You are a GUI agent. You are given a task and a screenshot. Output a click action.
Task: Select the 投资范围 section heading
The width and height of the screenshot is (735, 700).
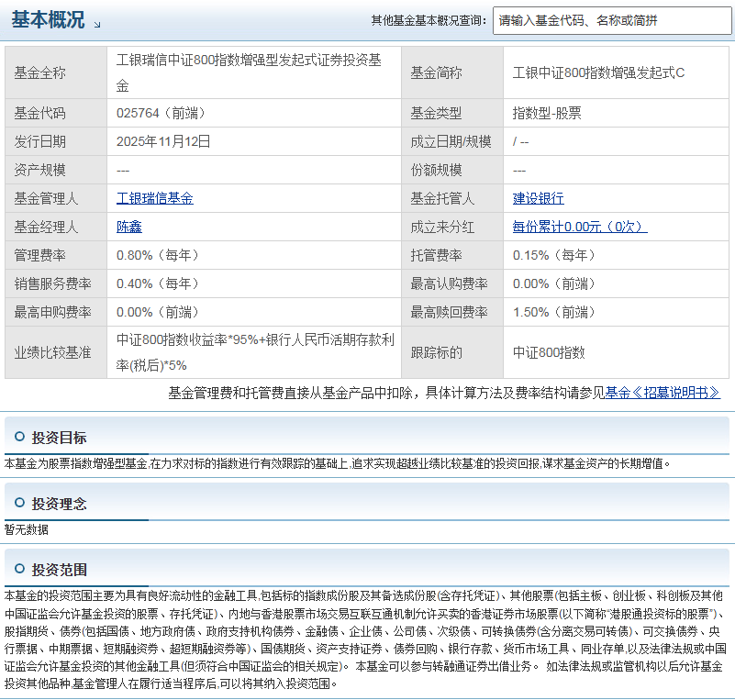tap(59, 570)
